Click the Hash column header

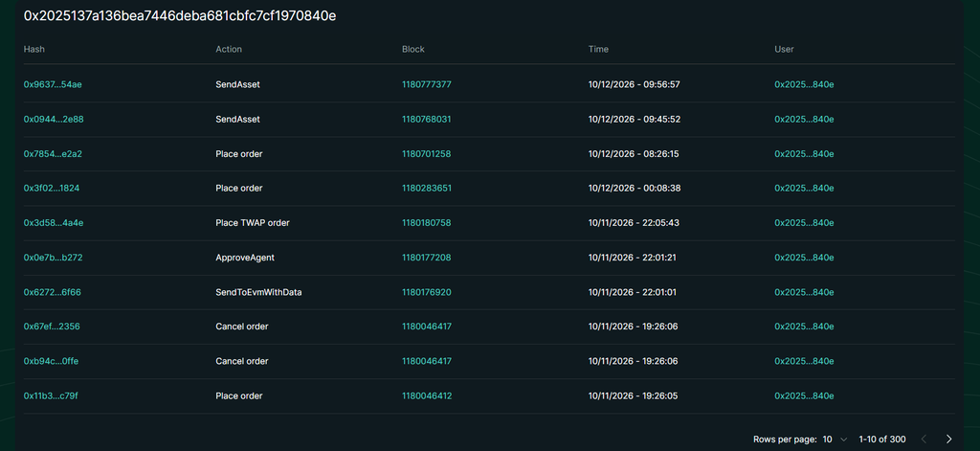34,49
